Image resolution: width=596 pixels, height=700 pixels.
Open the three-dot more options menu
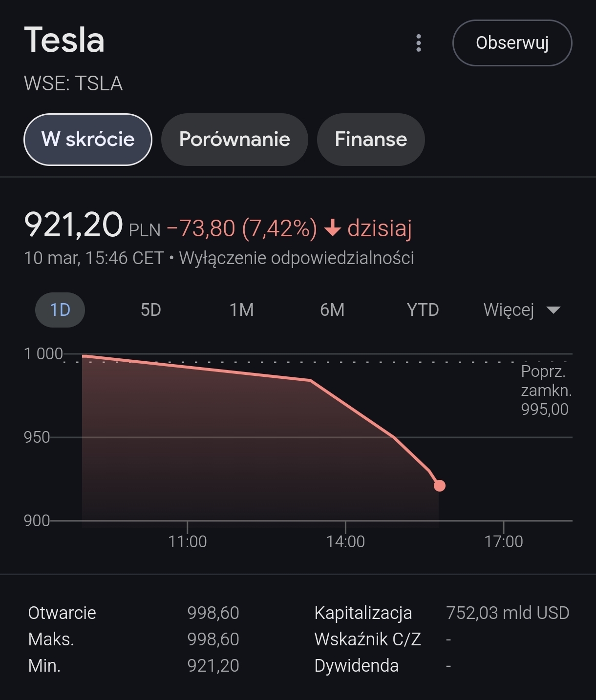(x=418, y=43)
